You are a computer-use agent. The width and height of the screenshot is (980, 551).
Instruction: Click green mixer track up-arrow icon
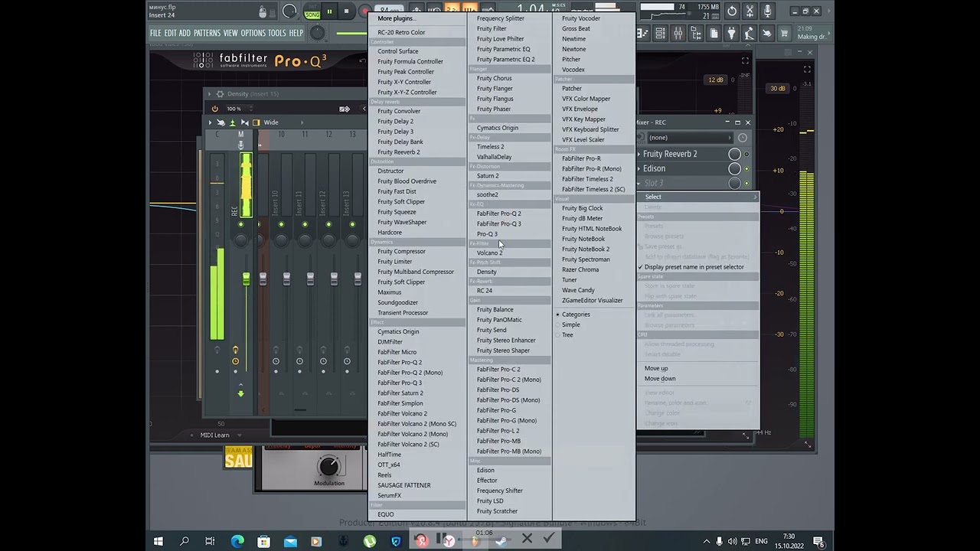tap(233, 122)
